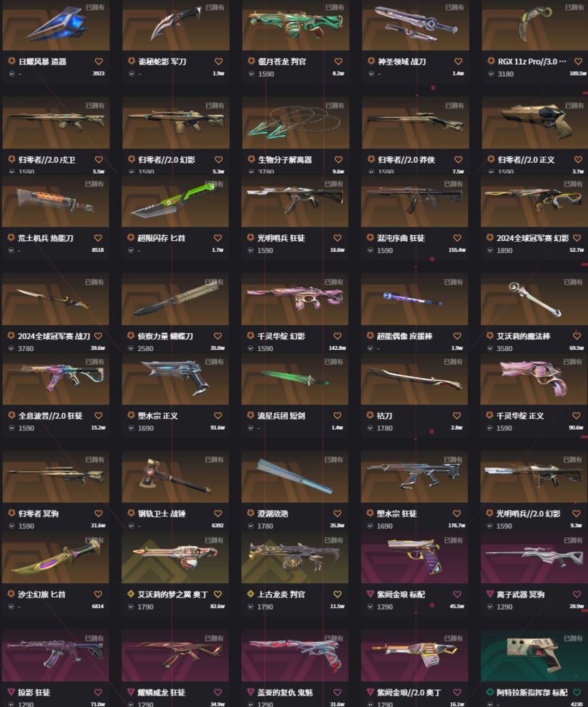
Task: Click tier icon beside 诡秘蛇影 军刀
Action: pos(131,62)
